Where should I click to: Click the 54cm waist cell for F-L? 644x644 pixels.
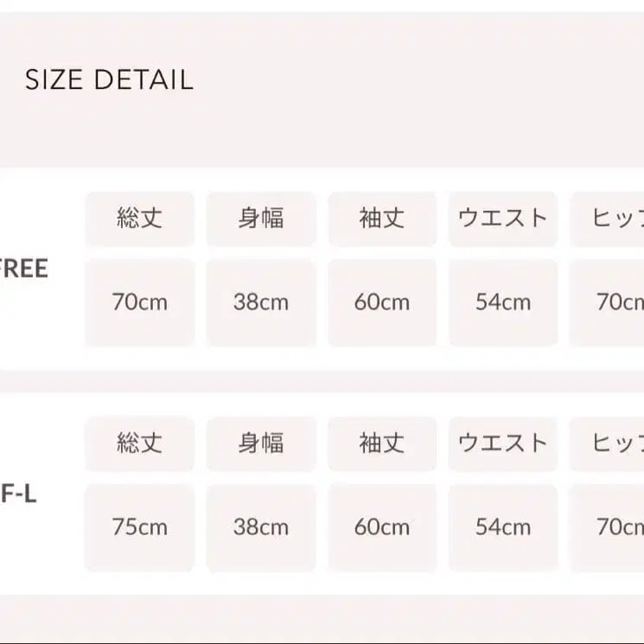tap(502, 527)
